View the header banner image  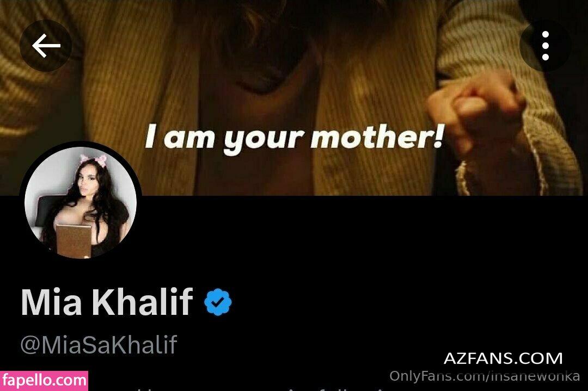pyautogui.click(x=294, y=97)
